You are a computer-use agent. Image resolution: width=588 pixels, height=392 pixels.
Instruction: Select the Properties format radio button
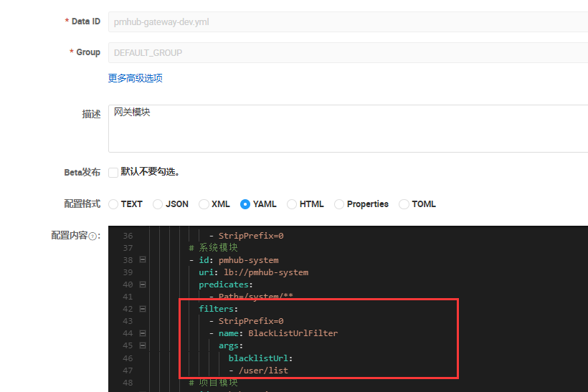tap(339, 204)
